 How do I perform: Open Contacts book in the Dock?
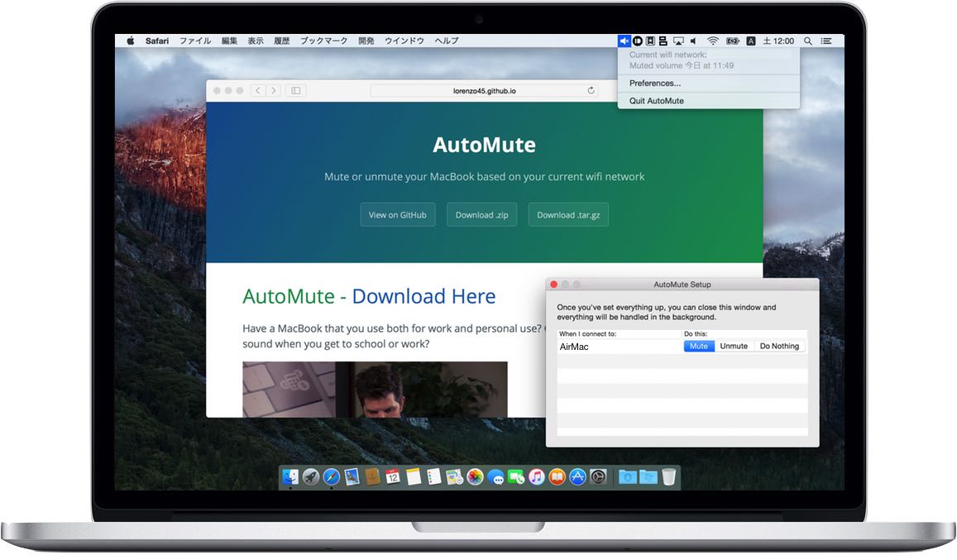(x=372, y=477)
